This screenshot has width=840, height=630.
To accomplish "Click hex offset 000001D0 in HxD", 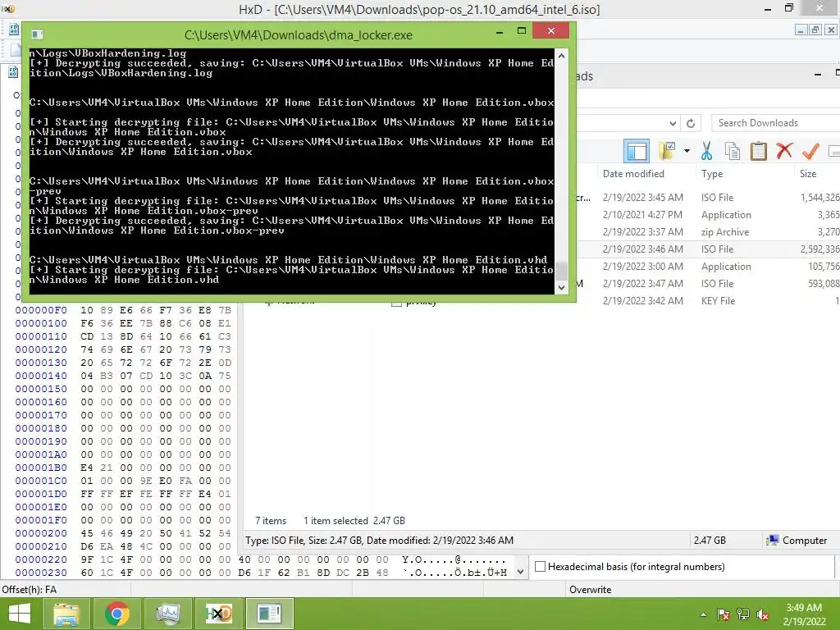I will coord(41,494).
